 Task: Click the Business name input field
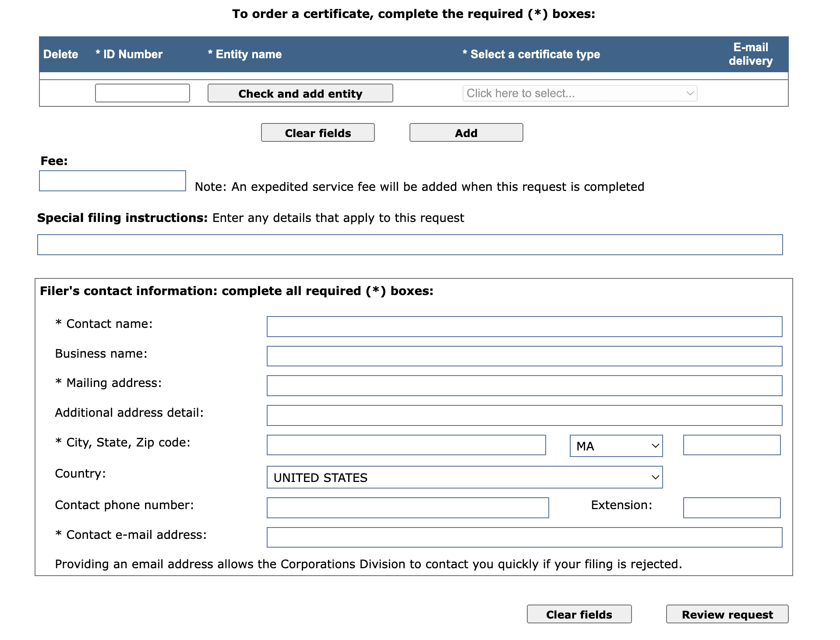[x=524, y=356]
